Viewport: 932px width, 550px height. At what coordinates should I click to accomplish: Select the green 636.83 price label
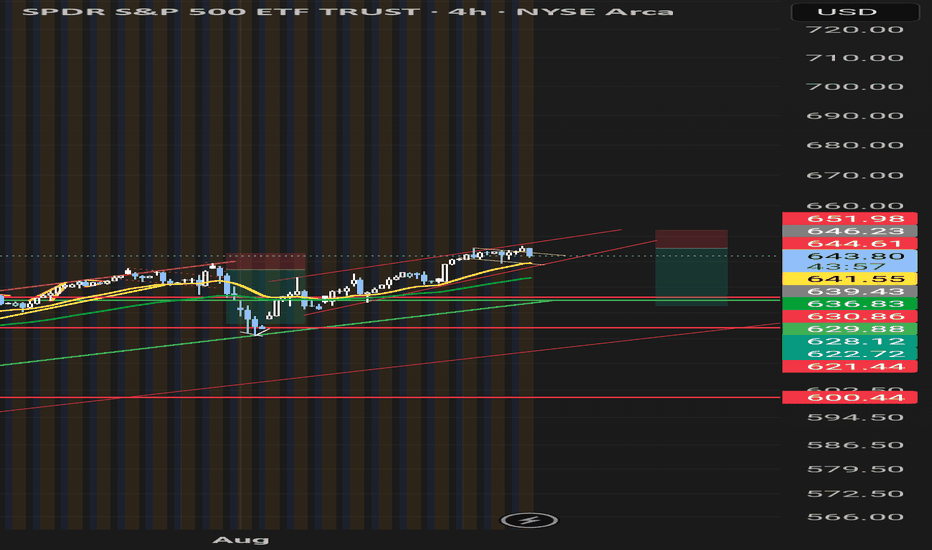pos(849,304)
